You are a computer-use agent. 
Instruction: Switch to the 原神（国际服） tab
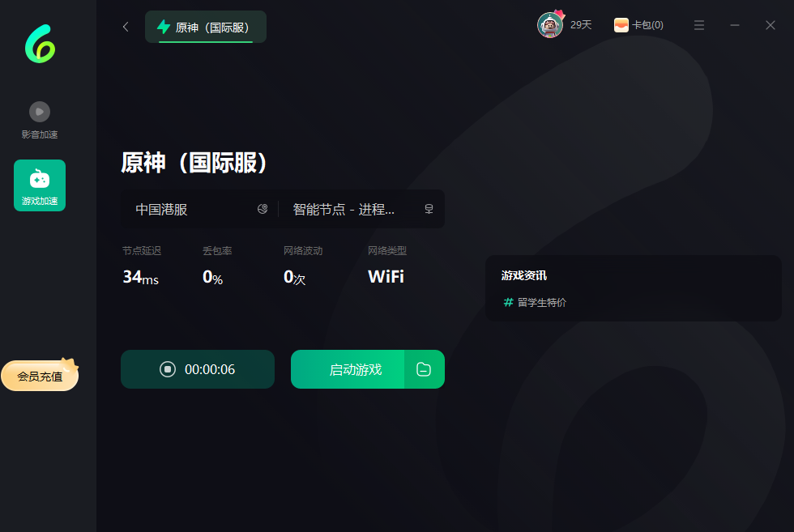(x=206, y=27)
